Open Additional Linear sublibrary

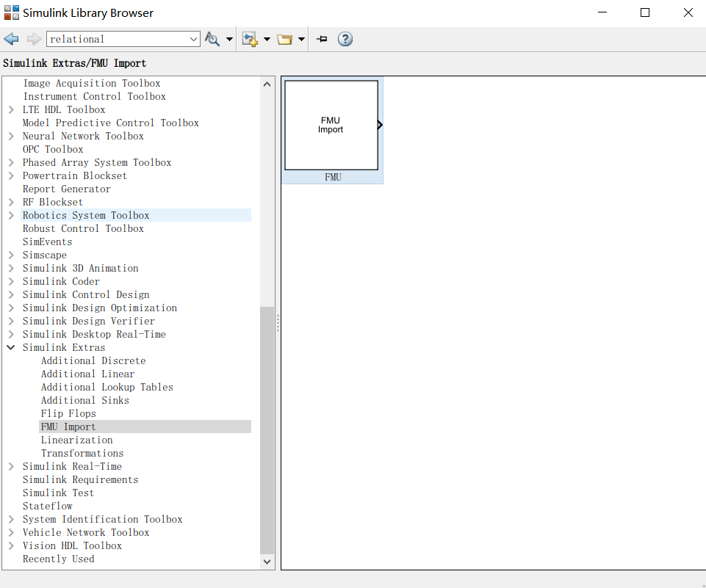coord(88,374)
